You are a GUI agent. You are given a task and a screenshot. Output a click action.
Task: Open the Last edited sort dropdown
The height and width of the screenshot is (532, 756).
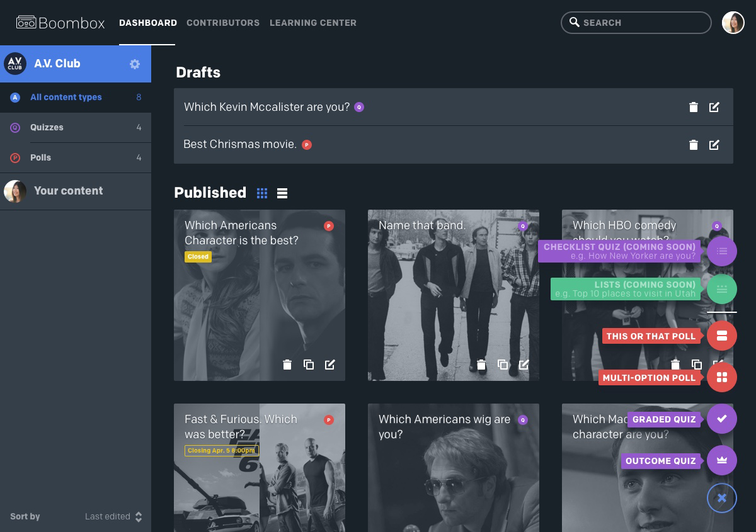click(113, 516)
